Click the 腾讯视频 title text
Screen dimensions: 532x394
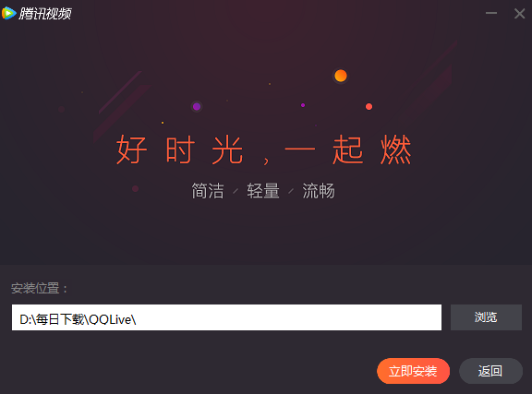[45, 14]
